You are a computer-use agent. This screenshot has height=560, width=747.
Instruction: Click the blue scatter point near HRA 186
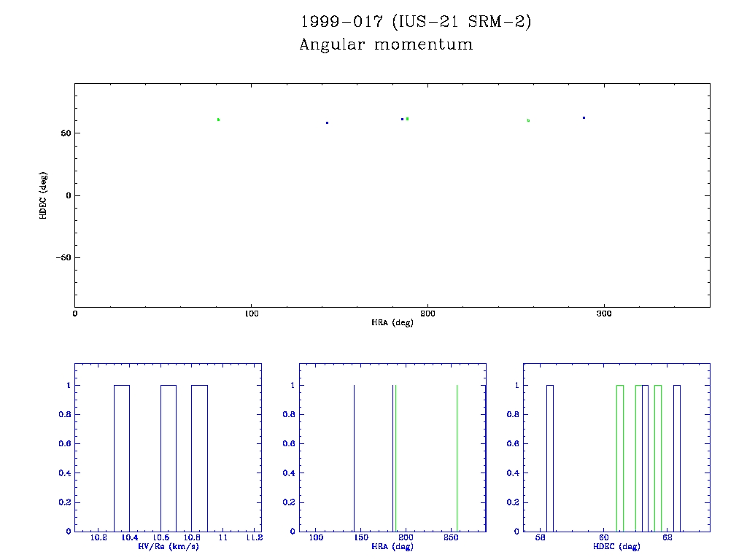click(x=402, y=119)
